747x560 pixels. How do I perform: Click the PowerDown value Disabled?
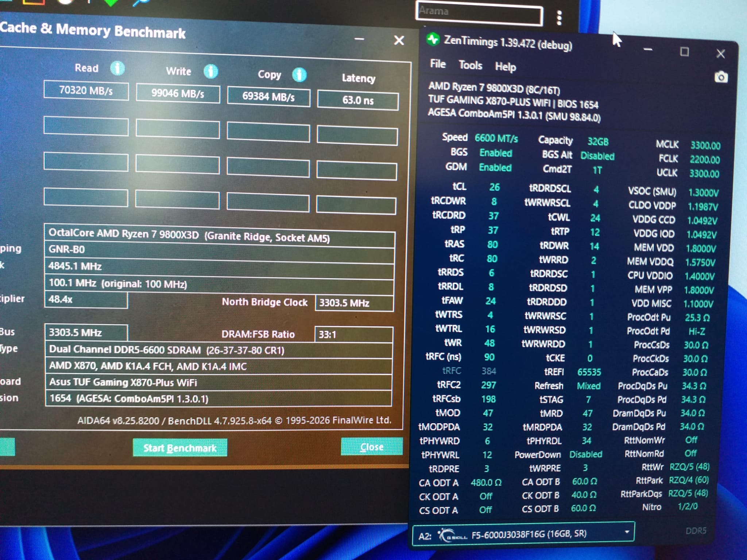(586, 455)
